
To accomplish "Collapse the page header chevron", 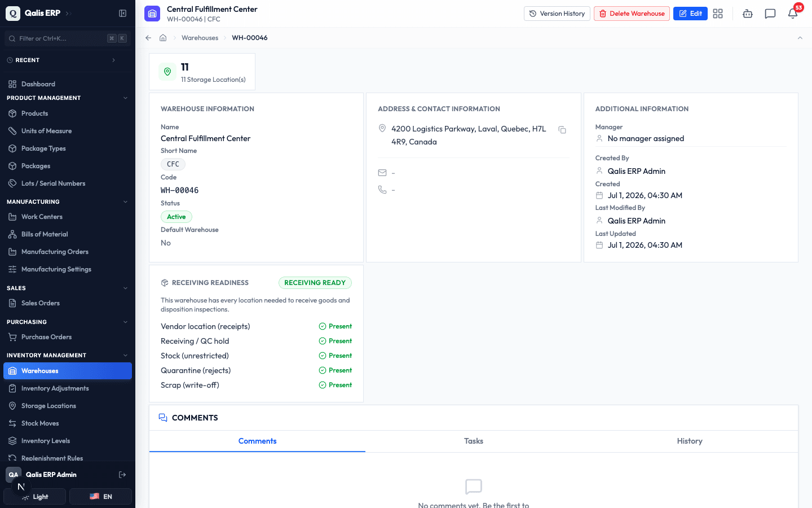I will (800, 38).
